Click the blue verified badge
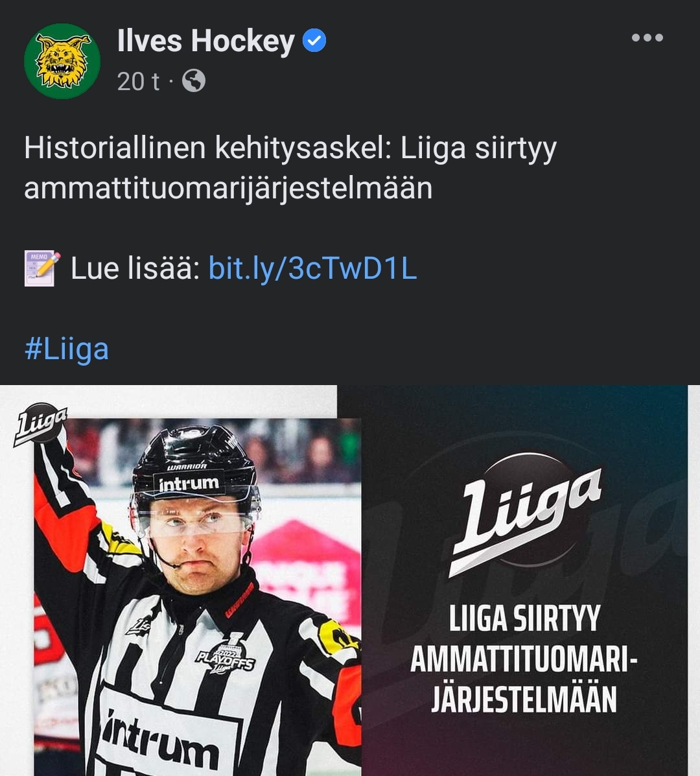 tap(314, 41)
